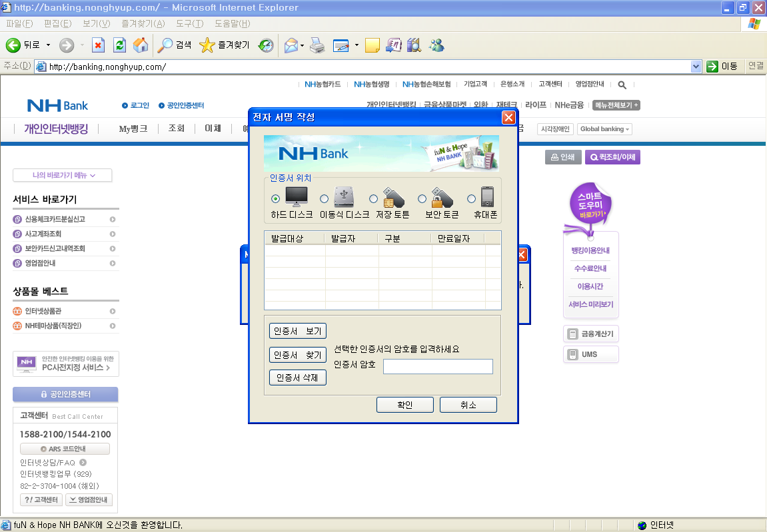Select 하드 디스크 radio button
This screenshot has height=532, width=767.
pyautogui.click(x=275, y=198)
